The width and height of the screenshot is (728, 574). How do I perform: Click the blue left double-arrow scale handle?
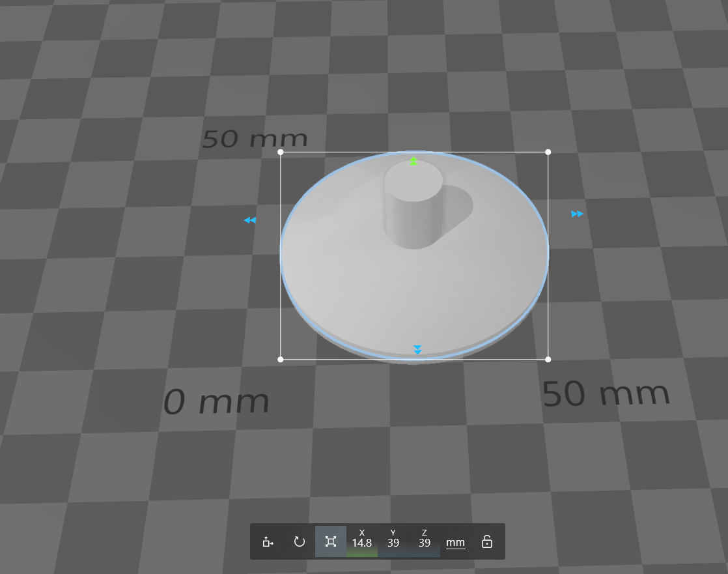pyautogui.click(x=250, y=220)
